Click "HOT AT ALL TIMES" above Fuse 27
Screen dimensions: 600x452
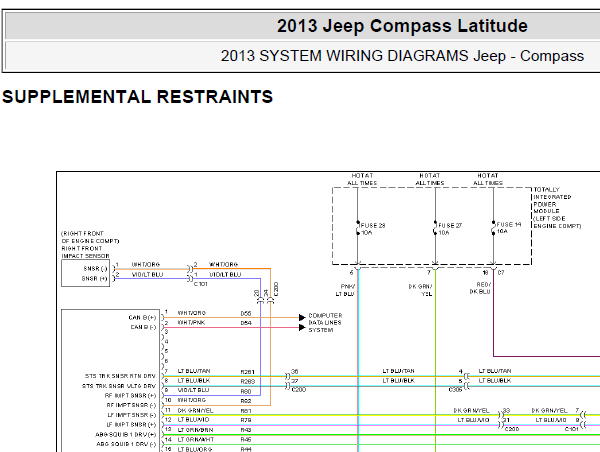[430, 179]
